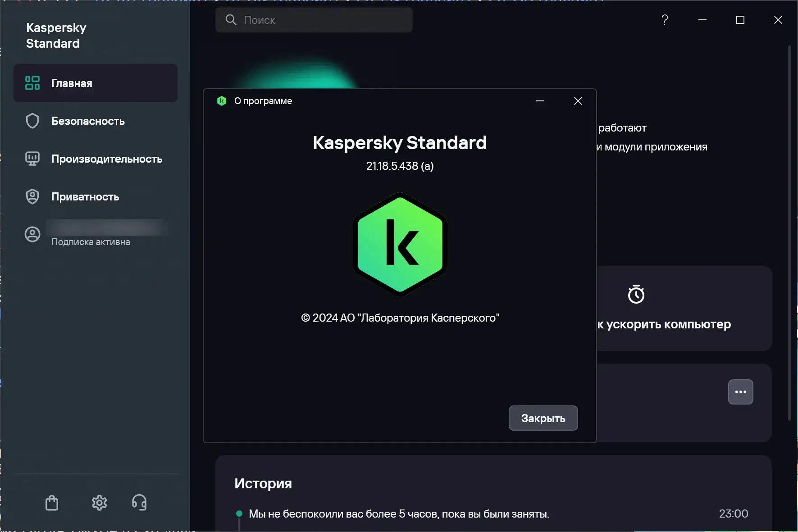This screenshot has height=532, width=798.
Task: Click the large Kaspersky hexagon logo
Action: coord(400,244)
